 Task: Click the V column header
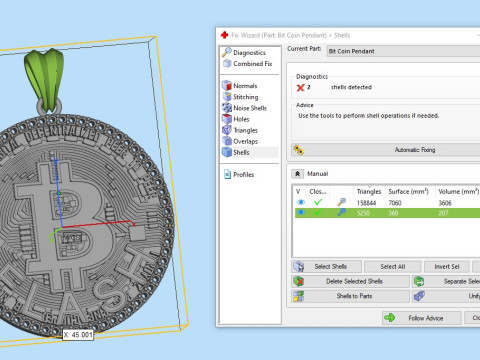tap(298, 191)
